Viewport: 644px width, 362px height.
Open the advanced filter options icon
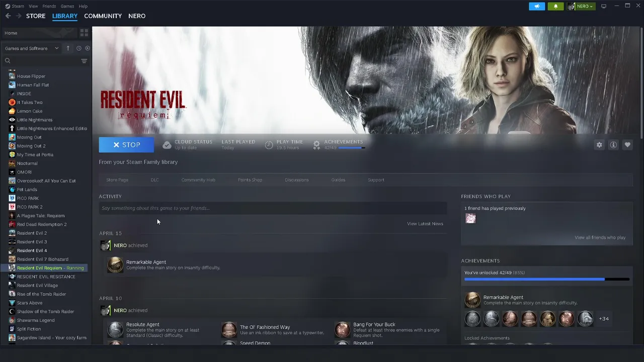(x=84, y=61)
